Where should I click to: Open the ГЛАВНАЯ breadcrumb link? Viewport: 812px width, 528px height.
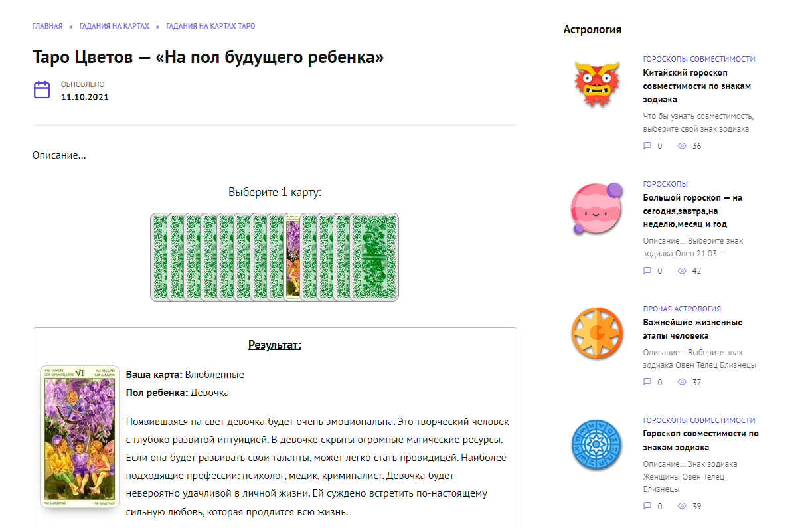(47, 26)
